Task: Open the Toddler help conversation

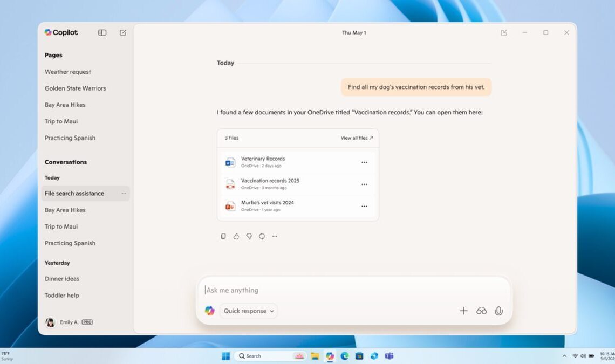Action: coord(62,295)
